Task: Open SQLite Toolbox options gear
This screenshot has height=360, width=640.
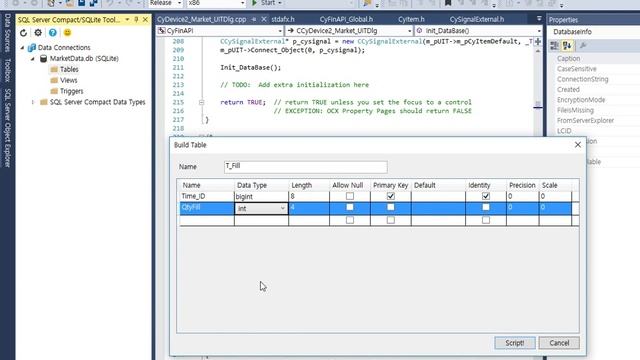Action: pyautogui.click(x=38, y=33)
